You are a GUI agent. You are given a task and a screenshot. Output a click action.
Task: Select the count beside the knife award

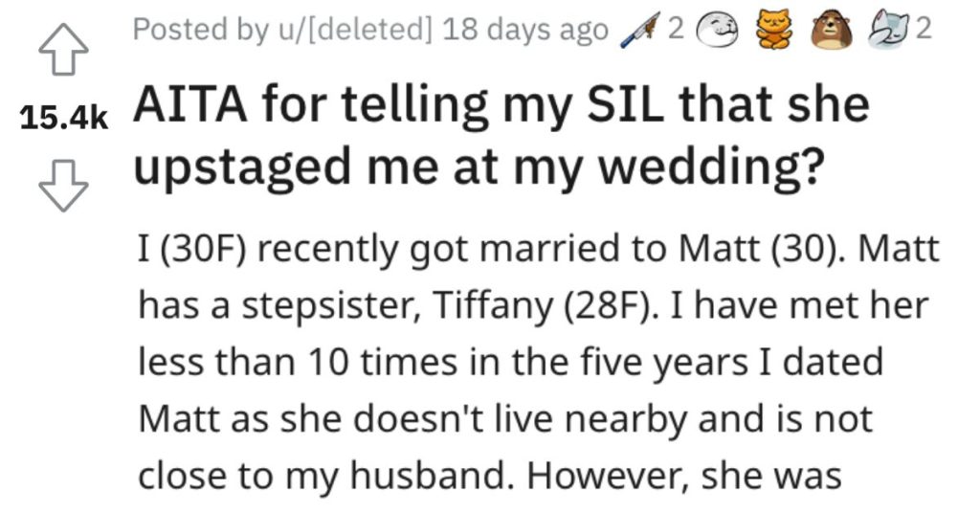point(676,29)
